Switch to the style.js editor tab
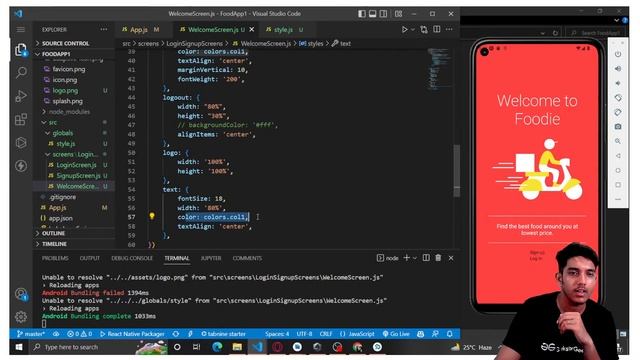The height and width of the screenshot is (360, 640). click(x=284, y=29)
